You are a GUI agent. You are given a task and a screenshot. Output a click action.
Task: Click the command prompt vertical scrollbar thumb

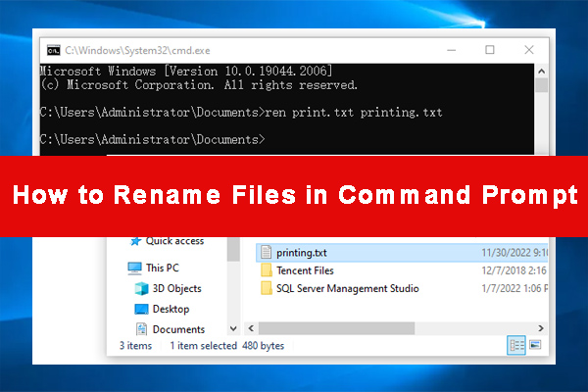tap(541, 85)
